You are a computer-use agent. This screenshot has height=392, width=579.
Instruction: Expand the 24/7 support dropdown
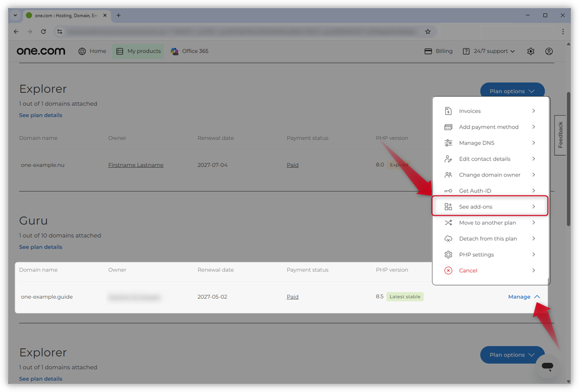pos(513,51)
